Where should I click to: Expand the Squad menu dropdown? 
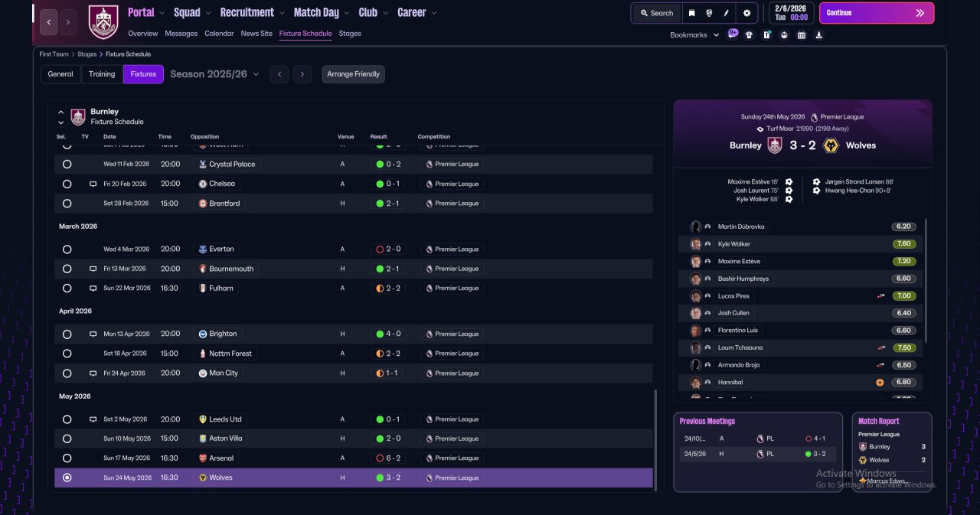209,13
